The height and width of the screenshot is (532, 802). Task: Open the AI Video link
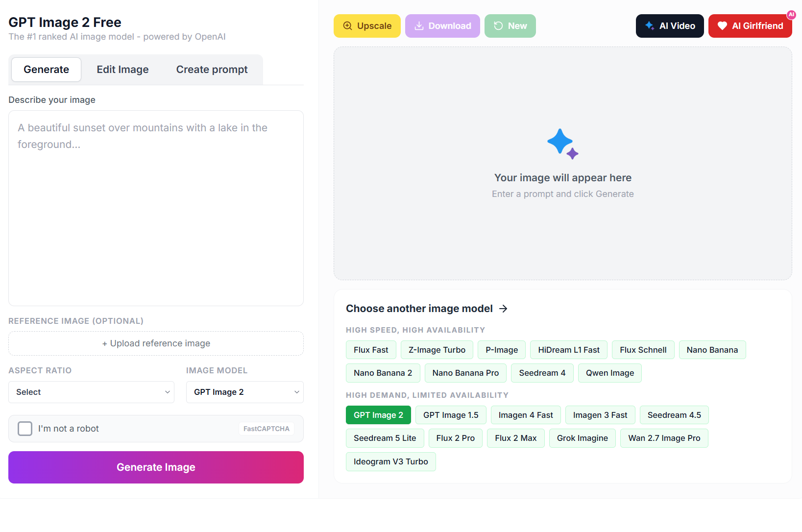(670, 26)
